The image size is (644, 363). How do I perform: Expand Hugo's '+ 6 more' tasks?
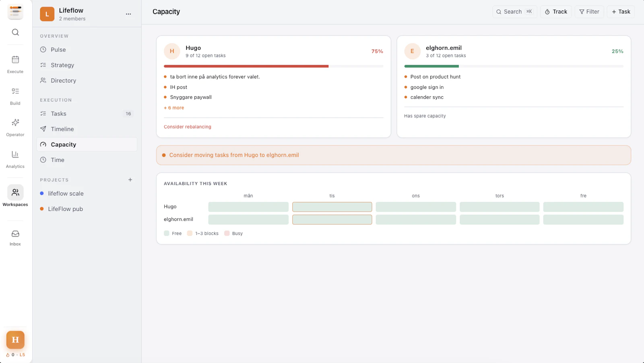coord(174,108)
